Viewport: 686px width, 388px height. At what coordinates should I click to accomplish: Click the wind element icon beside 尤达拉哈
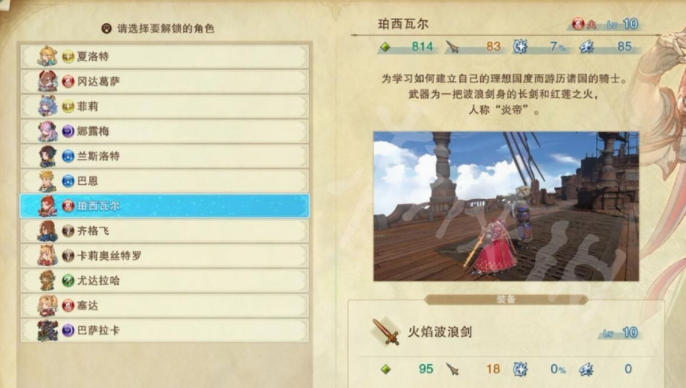point(68,281)
